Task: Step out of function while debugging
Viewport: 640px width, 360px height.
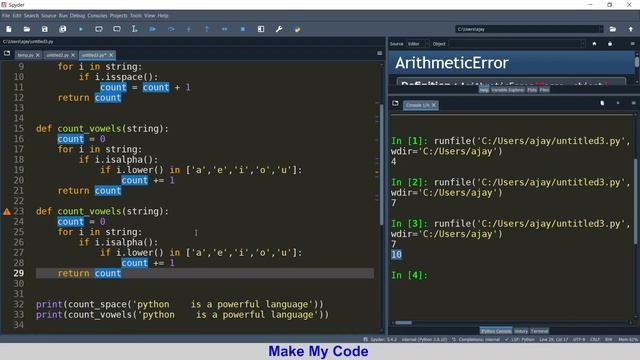Action: coord(207,29)
